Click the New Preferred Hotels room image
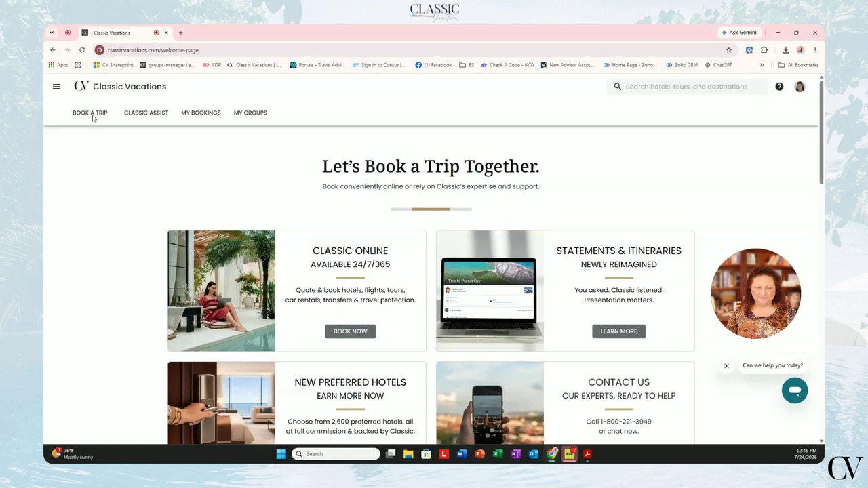Screen dimensions: 868x488 [x=222, y=403]
